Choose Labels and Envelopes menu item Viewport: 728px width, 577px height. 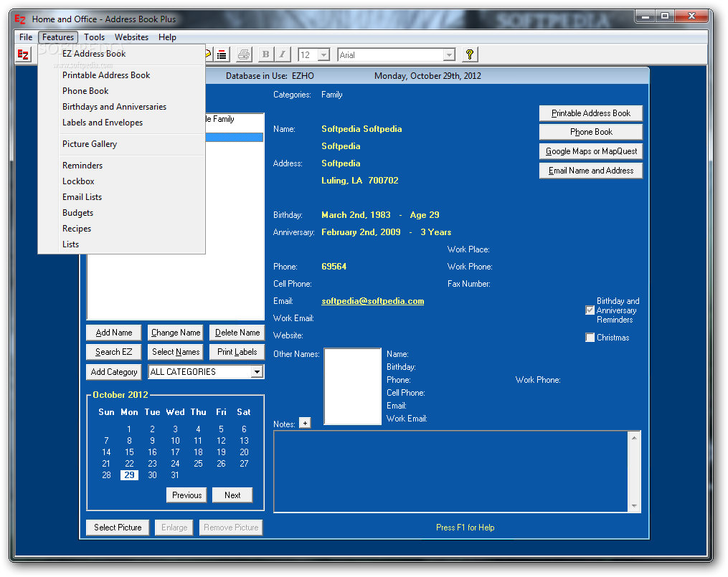122,123
